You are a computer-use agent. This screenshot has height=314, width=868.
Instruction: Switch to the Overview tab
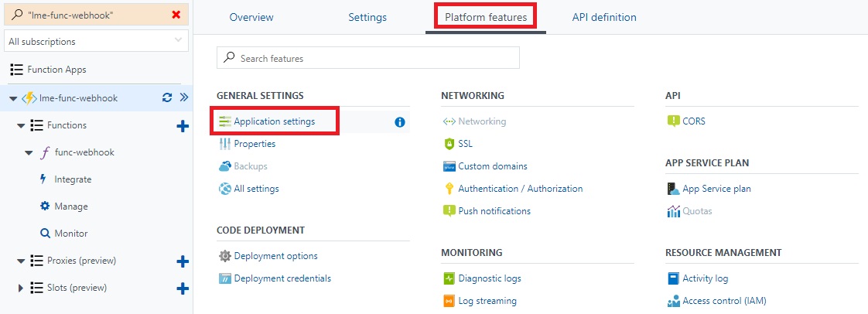point(251,17)
